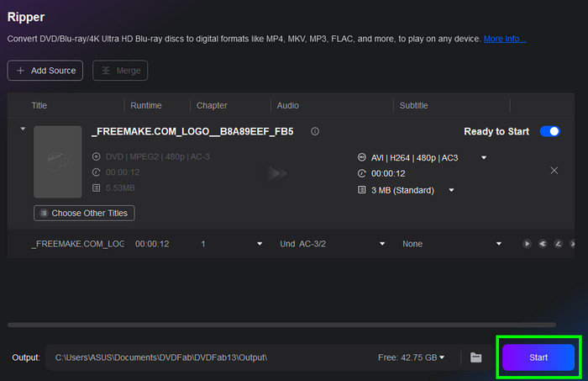Click the Add Source button
The image size is (588, 381).
pos(45,71)
